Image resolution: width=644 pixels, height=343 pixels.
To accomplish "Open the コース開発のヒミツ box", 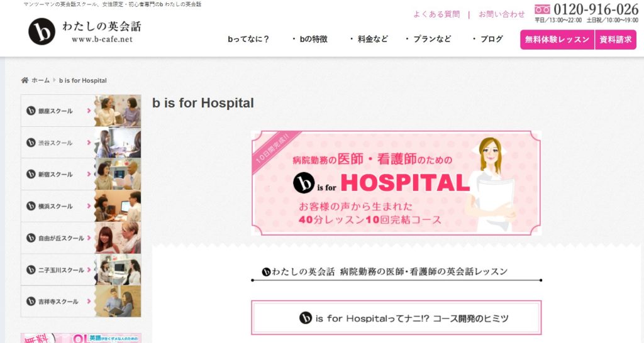I will (396, 318).
